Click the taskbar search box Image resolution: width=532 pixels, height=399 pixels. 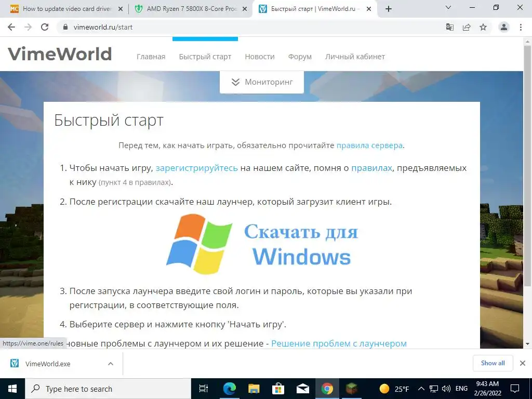108,389
